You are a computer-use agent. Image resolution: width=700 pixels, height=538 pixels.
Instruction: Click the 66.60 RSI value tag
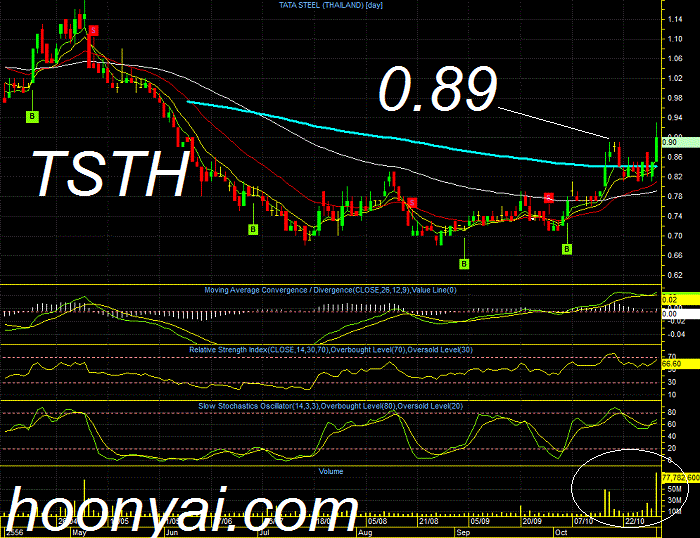680,364
